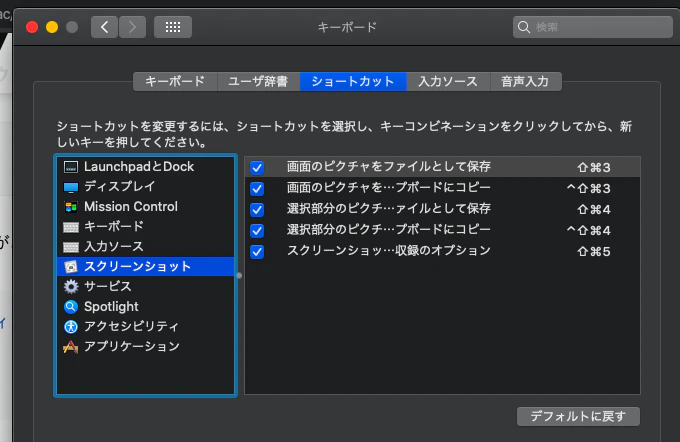This screenshot has width=680, height=442.
Task: Select the 選択部分のピクチ…プボードにコピー row
Action: [442, 230]
